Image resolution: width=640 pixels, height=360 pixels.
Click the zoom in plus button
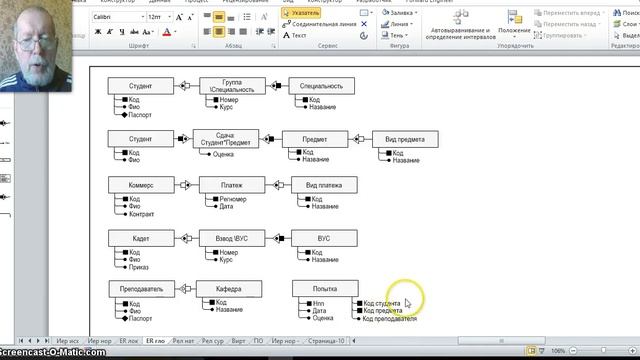pos(633,351)
